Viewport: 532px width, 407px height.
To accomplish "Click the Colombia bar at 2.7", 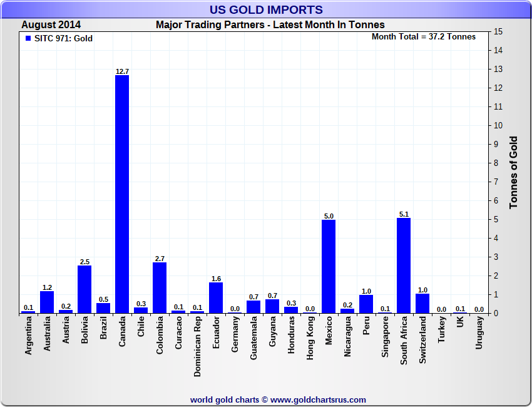I will (x=160, y=288).
